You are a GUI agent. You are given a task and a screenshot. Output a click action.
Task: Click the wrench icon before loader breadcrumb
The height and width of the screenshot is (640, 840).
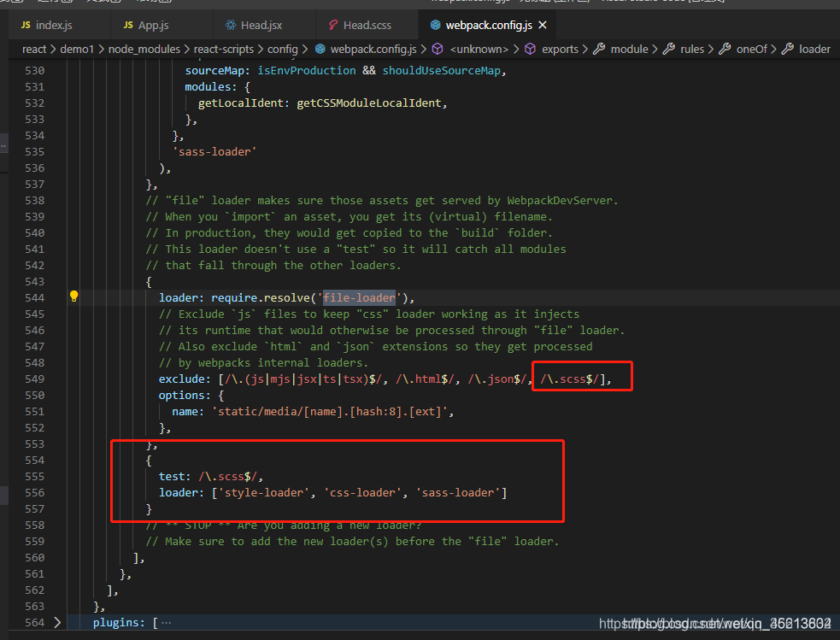[x=788, y=50]
